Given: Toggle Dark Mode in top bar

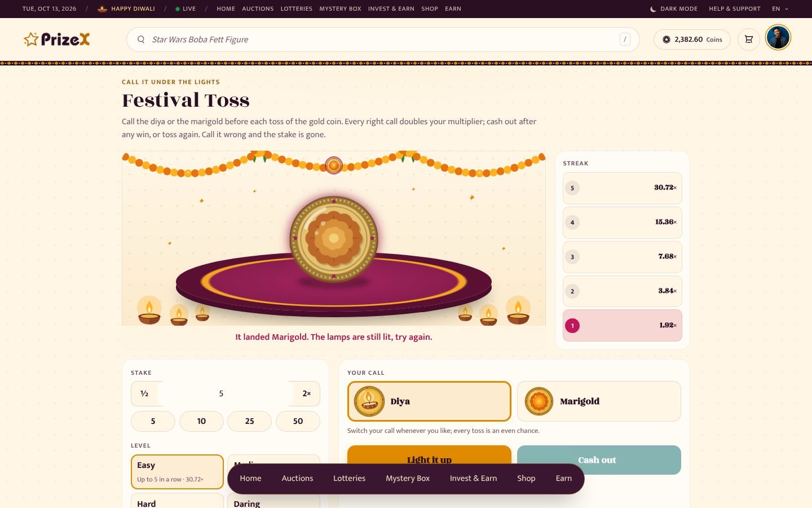Looking at the screenshot, I should pyautogui.click(x=674, y=9).
